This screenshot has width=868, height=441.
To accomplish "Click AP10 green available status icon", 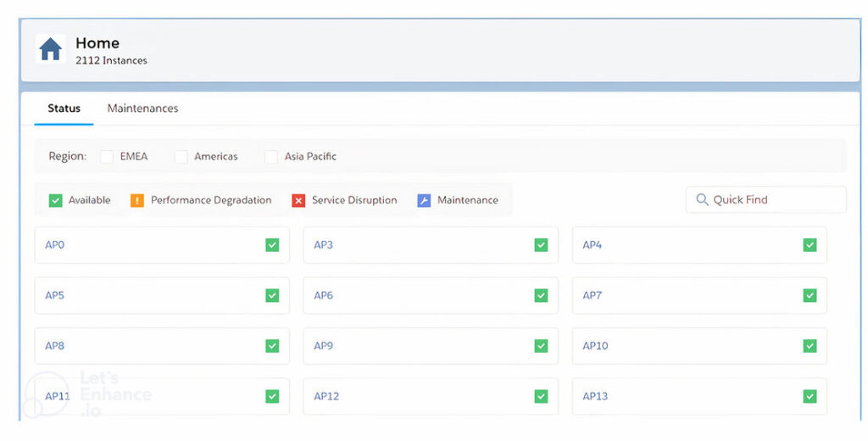I will 810,346.
